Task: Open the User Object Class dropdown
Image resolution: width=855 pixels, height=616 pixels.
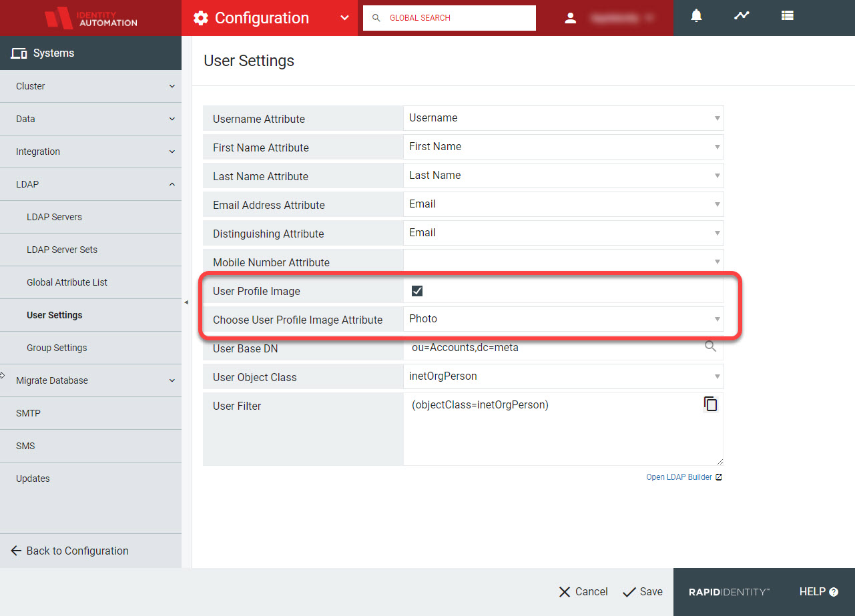Action: [563, 376]
